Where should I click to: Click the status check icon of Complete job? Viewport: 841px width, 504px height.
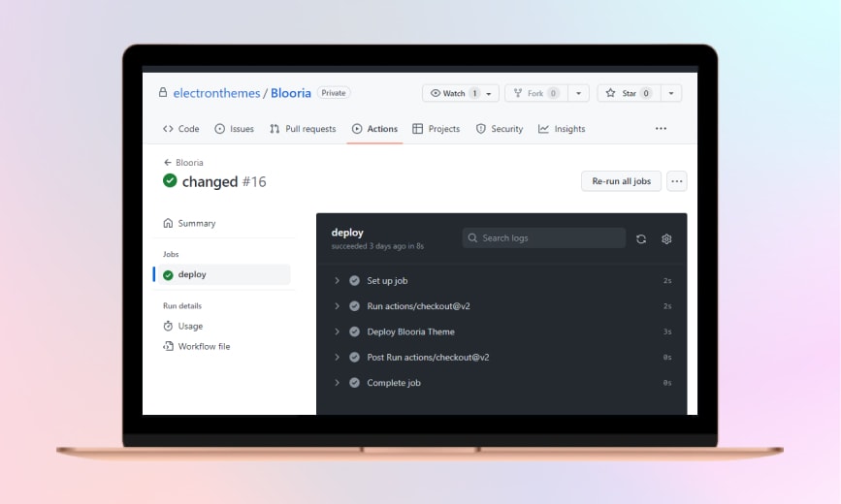354,383
